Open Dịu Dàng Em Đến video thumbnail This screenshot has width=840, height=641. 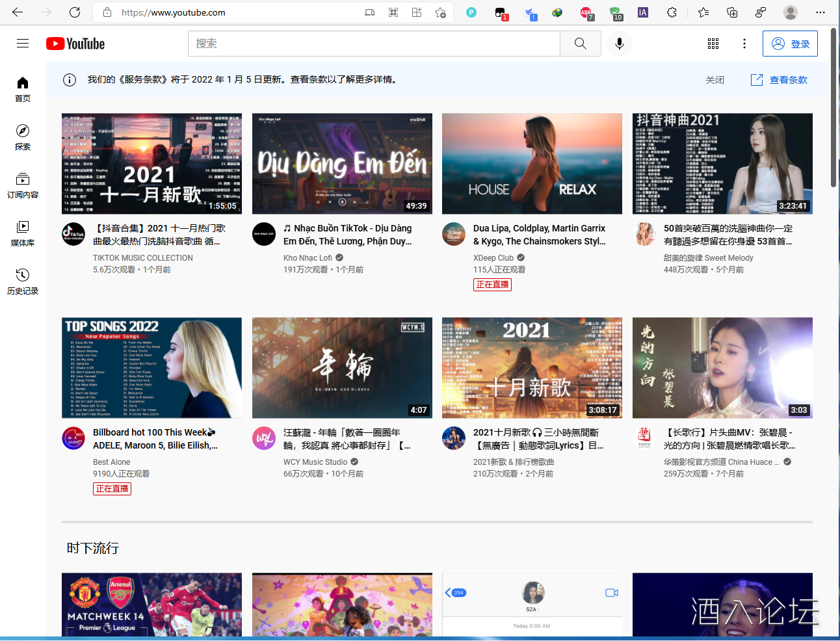tap(342, 164)
